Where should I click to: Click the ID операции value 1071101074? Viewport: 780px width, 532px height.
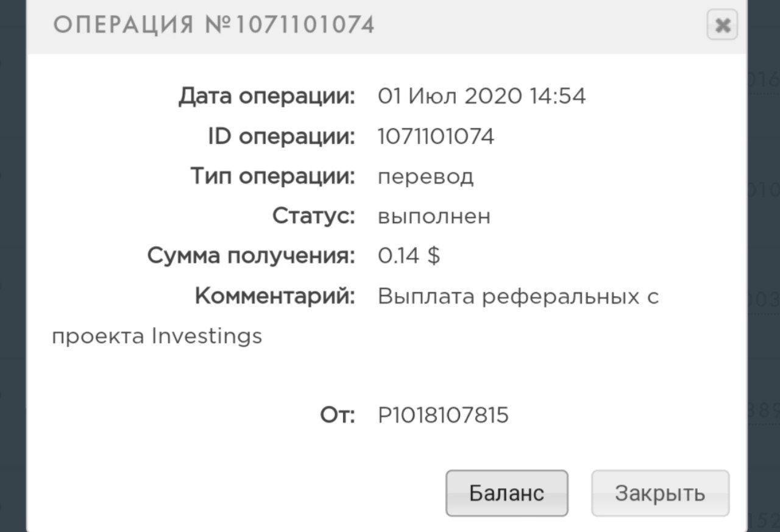(436, 137)
